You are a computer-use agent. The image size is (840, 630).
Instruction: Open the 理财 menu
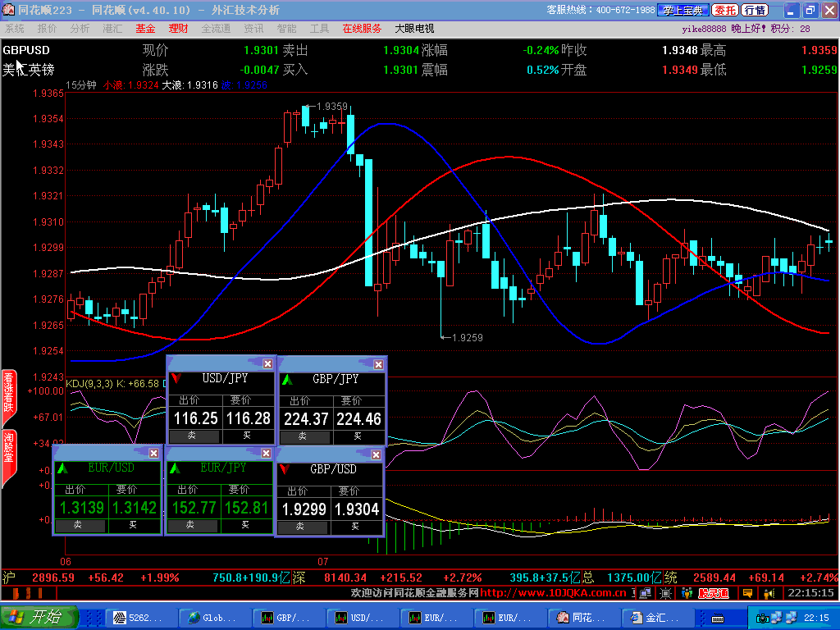[x=178, y=29]
